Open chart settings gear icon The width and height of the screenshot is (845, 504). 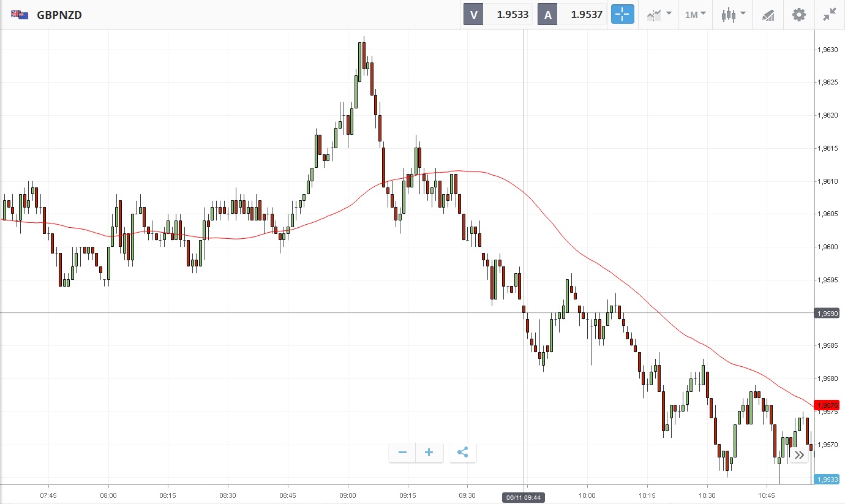(799, 15)
